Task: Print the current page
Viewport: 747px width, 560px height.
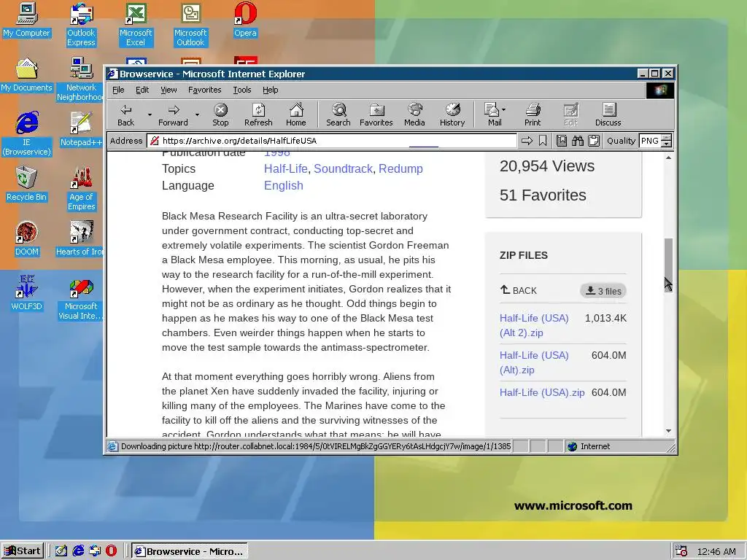Action: tap(533, 115)
